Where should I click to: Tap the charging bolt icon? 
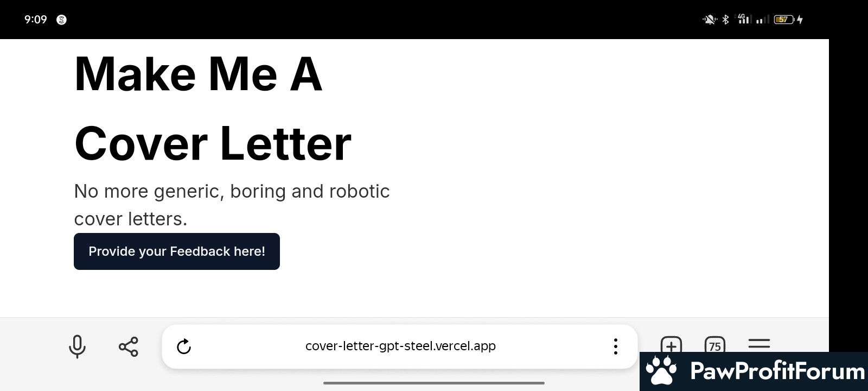(x=800, y=20)
